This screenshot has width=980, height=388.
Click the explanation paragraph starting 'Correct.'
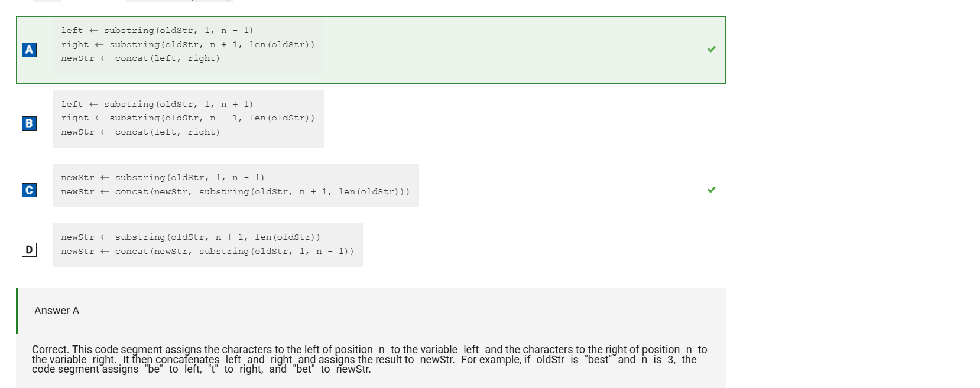click(369, 359)
